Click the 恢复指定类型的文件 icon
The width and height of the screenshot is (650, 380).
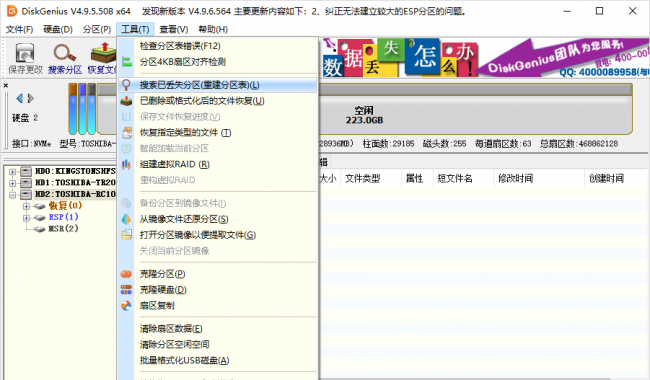click(126, 133)
